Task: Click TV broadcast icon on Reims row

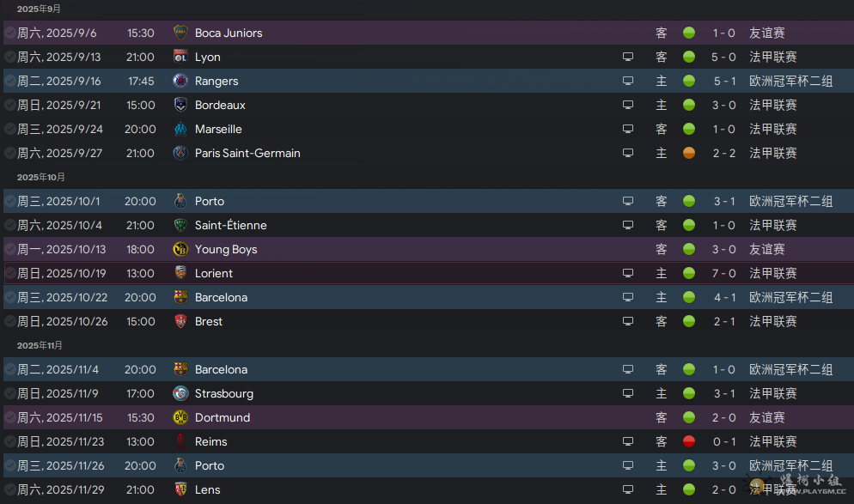Action: (x=628, y=441)
